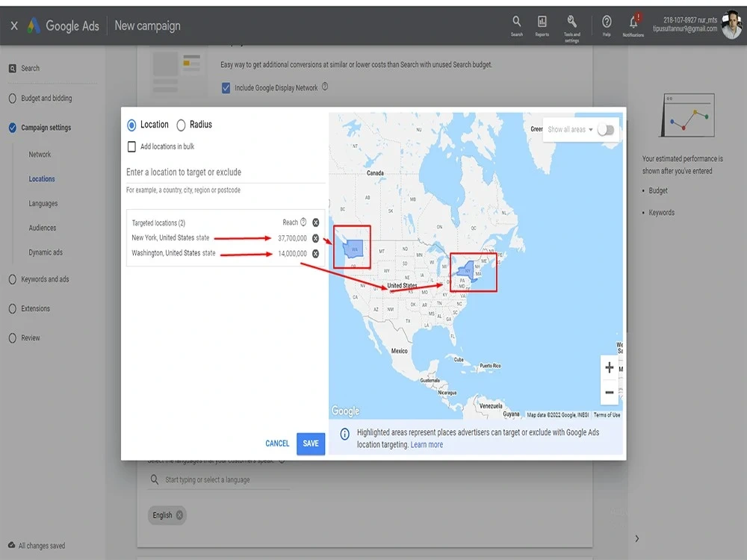The width and height of the screenshot is (747, 560).
Task: Open Network settings sub-item
Action: pyautogui.click(x=40, y=155)
